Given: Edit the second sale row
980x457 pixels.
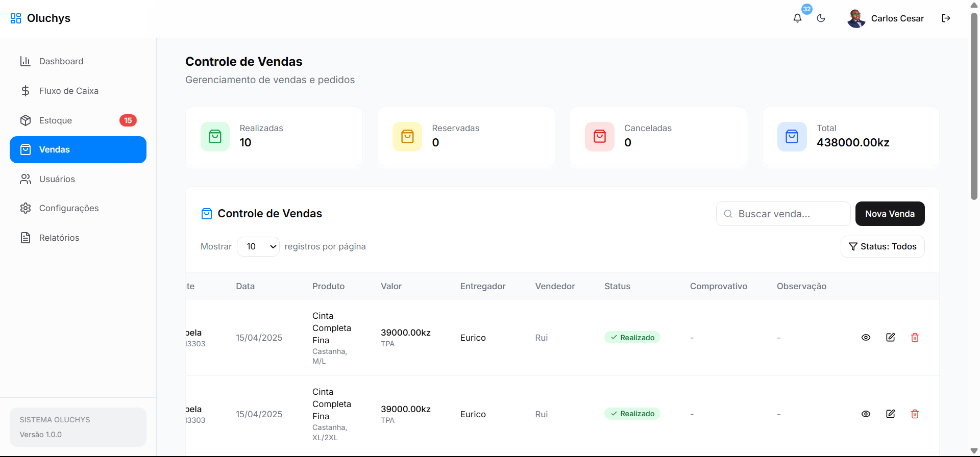Looking at the screenshot, I should tap(890, 414).
